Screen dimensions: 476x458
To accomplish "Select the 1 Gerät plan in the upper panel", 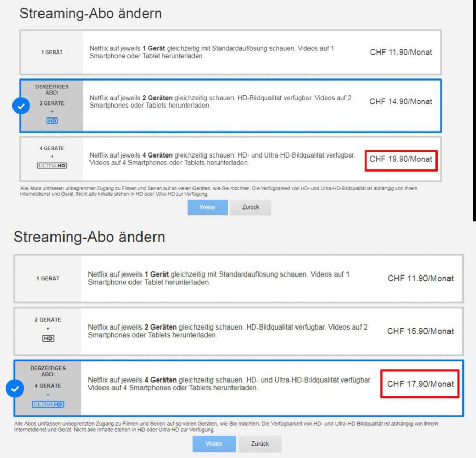I will point(230,52).
